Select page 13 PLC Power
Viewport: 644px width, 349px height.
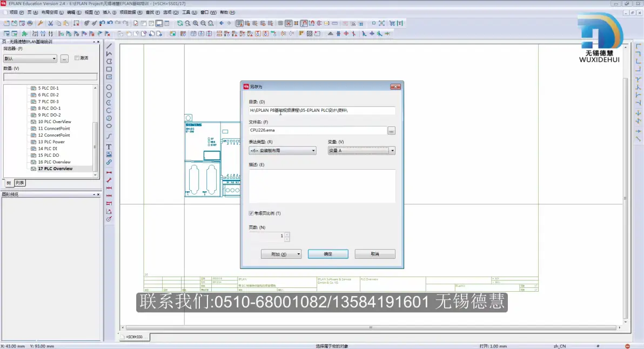tap(51, 142)
